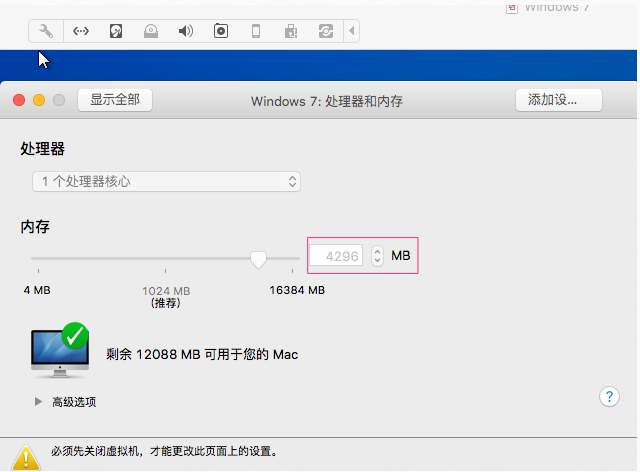Click the 显示全部 button
Viewport: 640px width, 472px height.
point(115,100)
